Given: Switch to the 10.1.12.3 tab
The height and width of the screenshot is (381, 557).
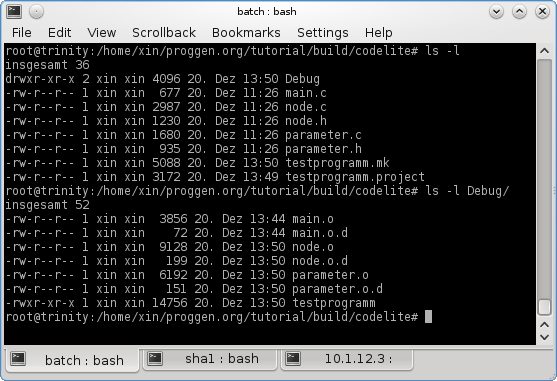Looking at the screenshot, I should tap(347, 359).
